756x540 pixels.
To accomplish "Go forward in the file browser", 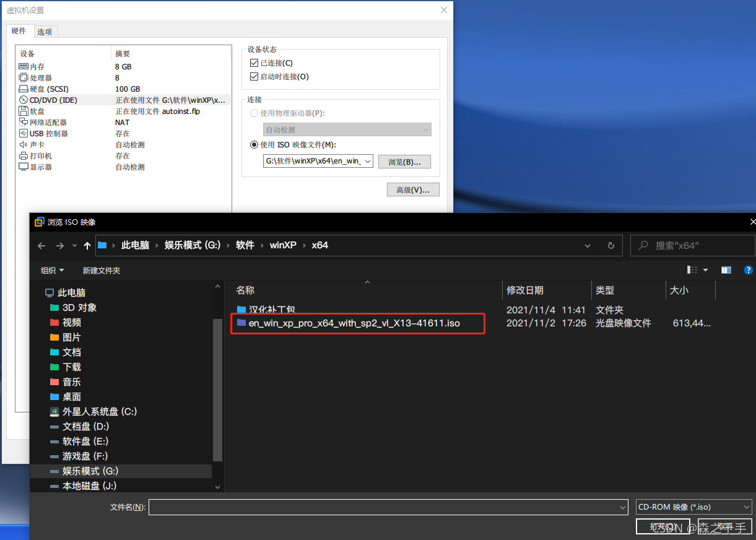I will 60,245.
